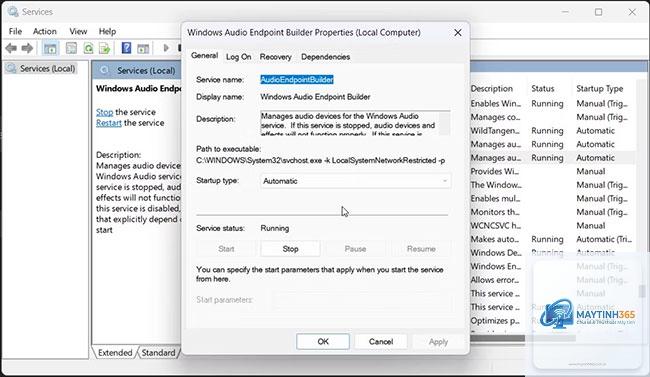
Task: Click the Apply button
Action: (438, 342)
